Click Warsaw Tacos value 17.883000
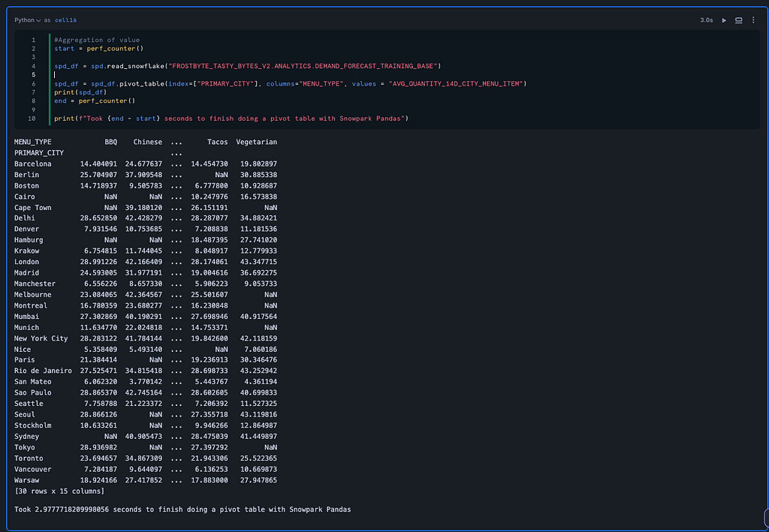This screenshot has width=769, height=532. pos(209,480)
